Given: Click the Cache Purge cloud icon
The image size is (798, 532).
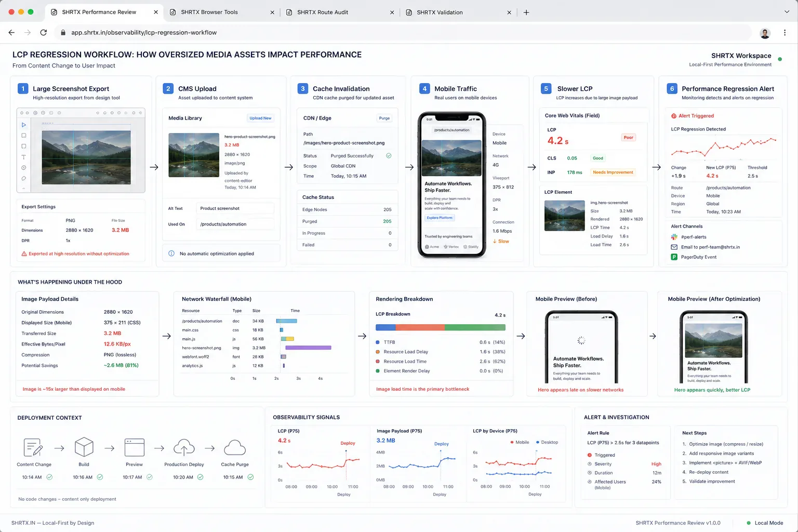Looking at the screenshot, I should pos(234,447).
